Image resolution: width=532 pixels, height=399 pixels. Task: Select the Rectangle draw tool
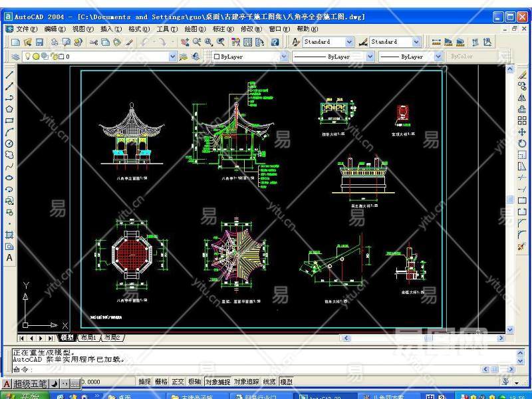tap(9, 120)
